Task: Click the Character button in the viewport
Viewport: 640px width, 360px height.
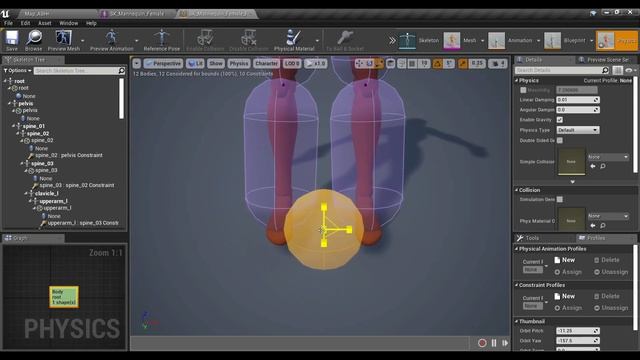Action: coord(266,64)
